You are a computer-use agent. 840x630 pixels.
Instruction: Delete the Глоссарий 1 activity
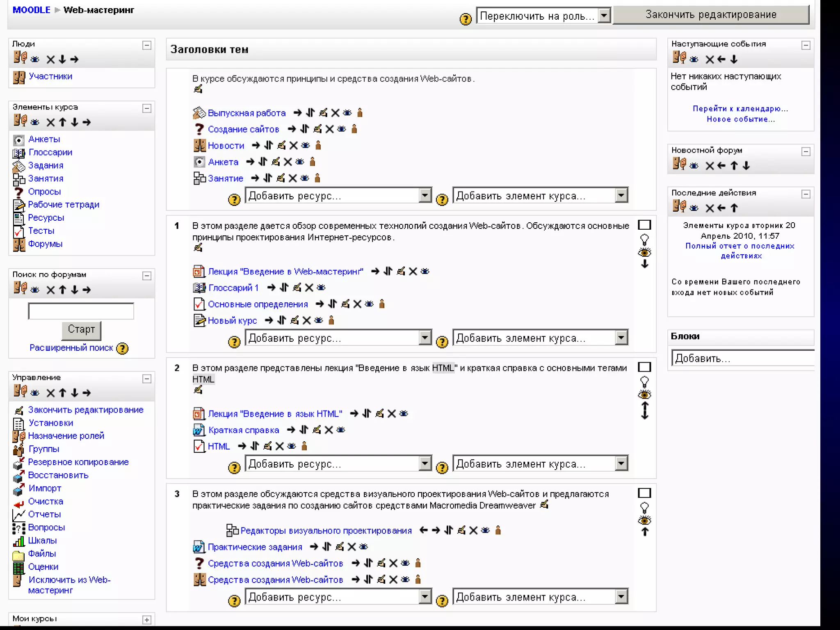coord(309,288)
